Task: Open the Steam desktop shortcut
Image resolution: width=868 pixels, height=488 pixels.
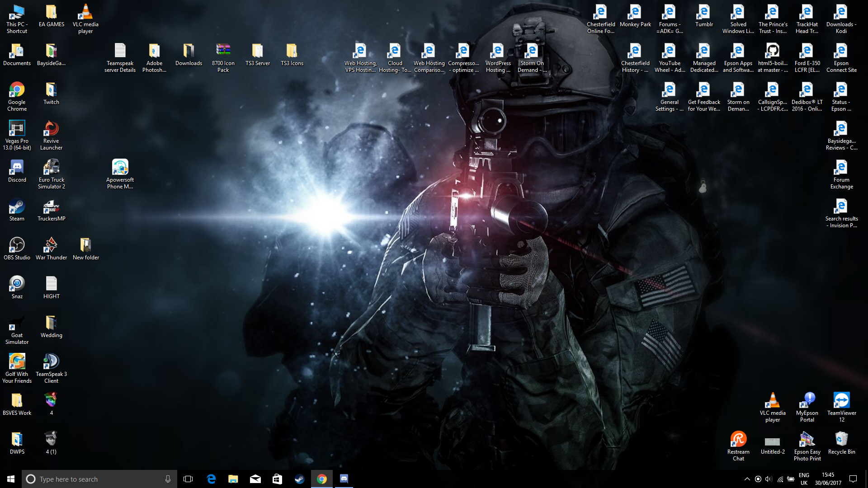Action: (17, 210)
